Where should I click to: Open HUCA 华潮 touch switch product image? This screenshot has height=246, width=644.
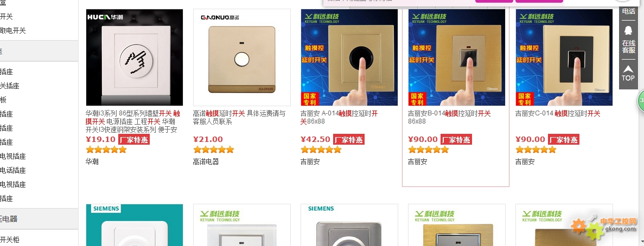click(135, 57)
